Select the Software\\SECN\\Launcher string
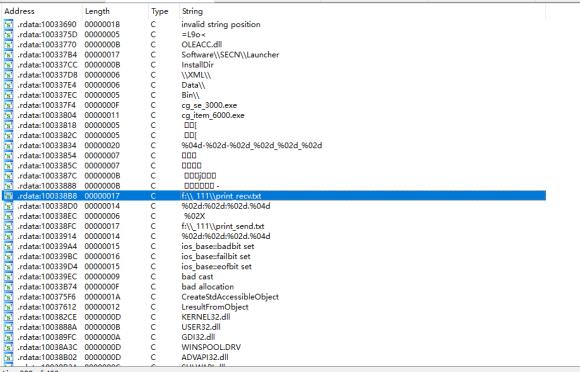This screenshot has width=580, height=372. (x=230, y=55)
